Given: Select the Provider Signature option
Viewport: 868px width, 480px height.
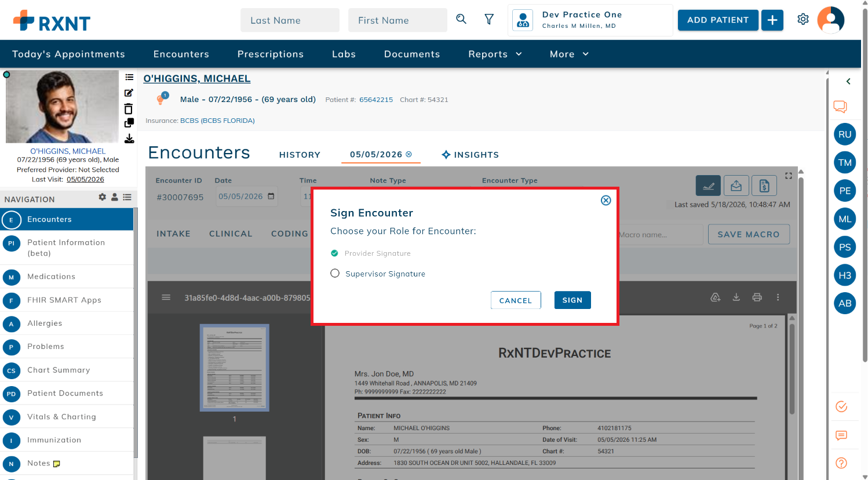Looking at the screenshot, I should point(334,253).
